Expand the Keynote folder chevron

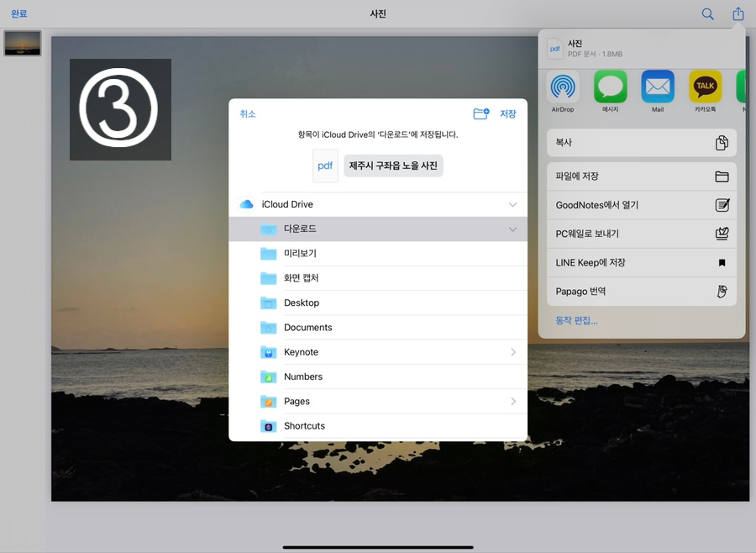point(513,352)
